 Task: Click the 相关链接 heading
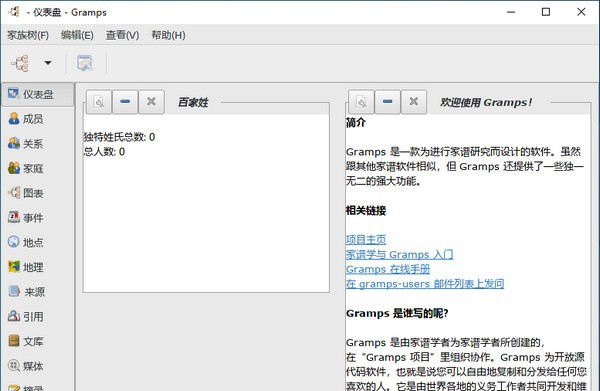(366, 210)
